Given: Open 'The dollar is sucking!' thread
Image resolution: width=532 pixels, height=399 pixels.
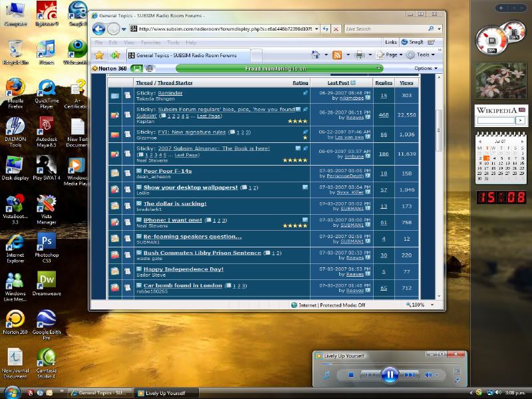Looking at the screenshot, I should click(x=175, y=203).
